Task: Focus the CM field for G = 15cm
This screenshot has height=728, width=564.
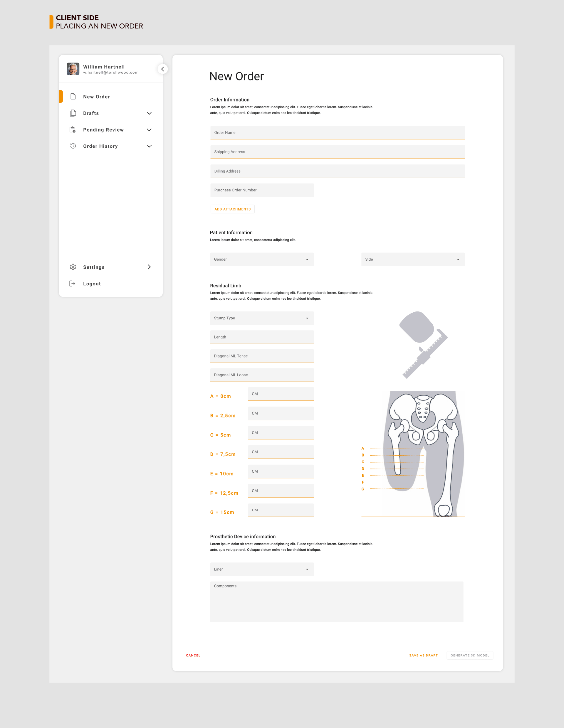Action: point(281,510)
